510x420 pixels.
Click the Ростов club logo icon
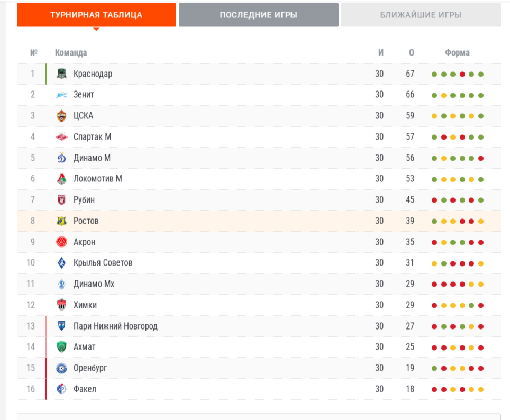point(62,221)
